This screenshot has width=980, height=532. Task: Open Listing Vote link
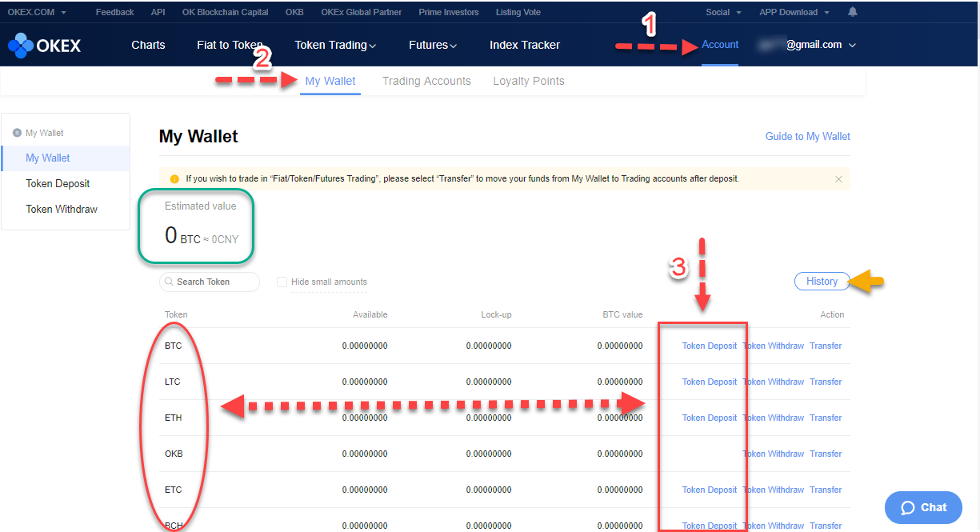coord(518,12)
